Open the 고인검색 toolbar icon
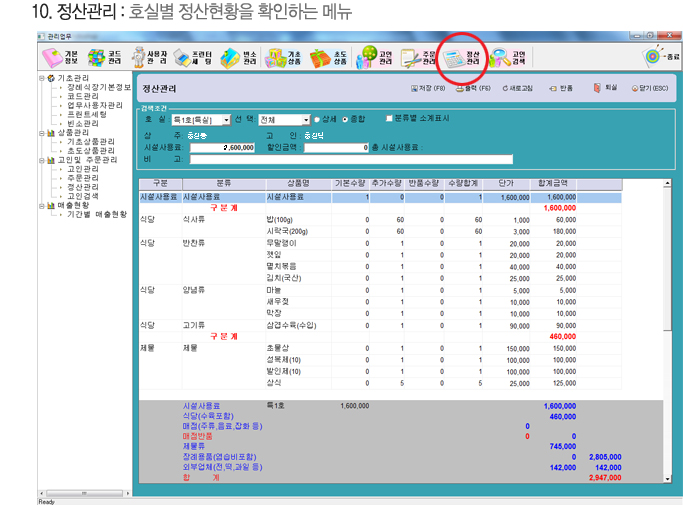683x505 pixels. click(x=508, y=57)
